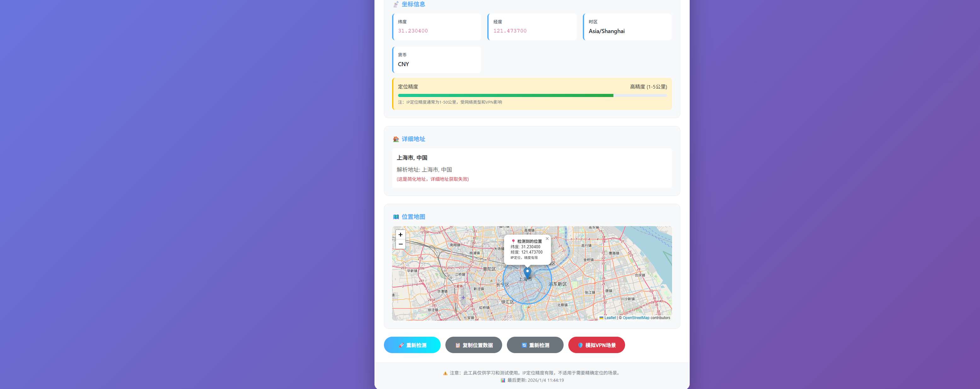Click the timezone value Asia/Shanghai
Viewport: 980px width, 389px height.
coord(606,31)
